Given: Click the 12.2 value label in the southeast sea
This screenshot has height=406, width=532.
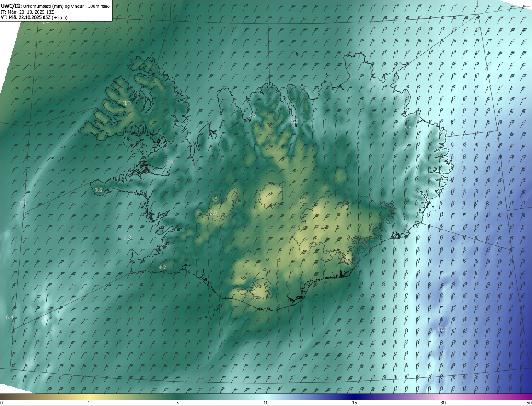Looking at the screenshot, I should 443,329.
